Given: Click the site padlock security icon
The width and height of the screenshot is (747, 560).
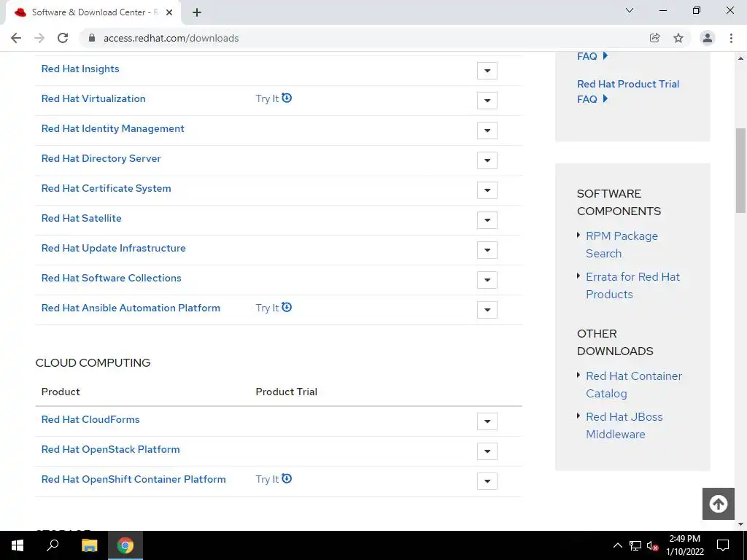Looking at the screenshot, I should click(92, 38).
